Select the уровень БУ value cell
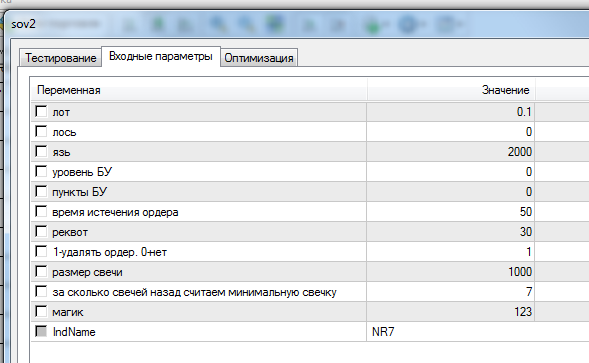589x363 pixels. click(451, 172)
